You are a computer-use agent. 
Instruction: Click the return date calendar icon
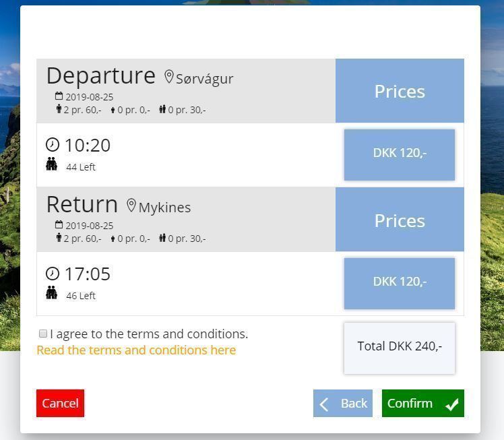pos(59,224)
